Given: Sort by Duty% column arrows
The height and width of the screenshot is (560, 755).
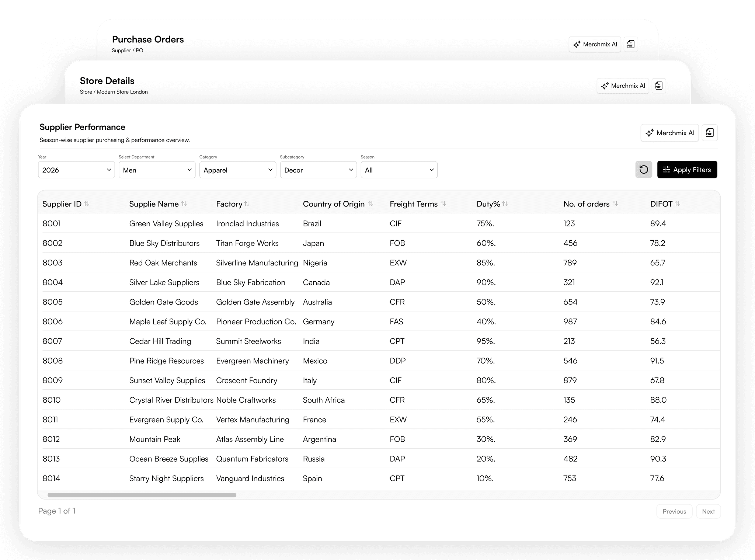Looking at the screenshot, I should (x=505, y=204).
